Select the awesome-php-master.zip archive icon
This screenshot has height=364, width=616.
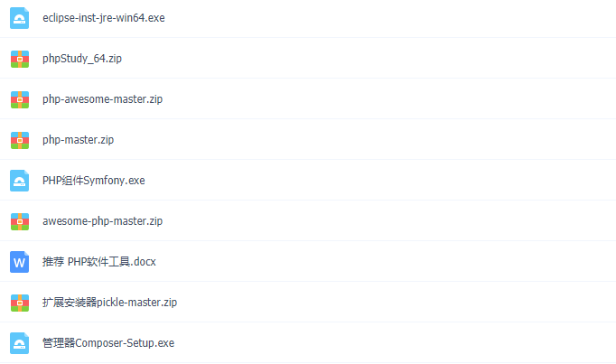(x=20, y=221)
